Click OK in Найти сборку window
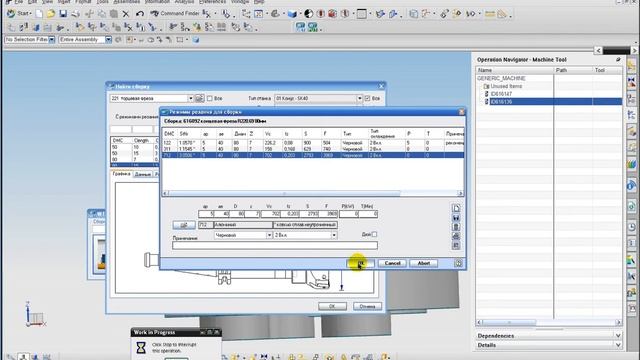This screenshot has height=360, width=640. click(x=332, y=306)
